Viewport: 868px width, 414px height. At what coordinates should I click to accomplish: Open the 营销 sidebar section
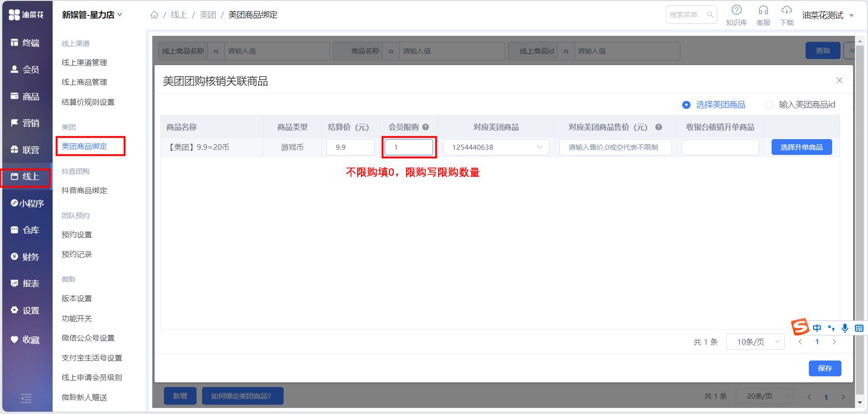26,123
